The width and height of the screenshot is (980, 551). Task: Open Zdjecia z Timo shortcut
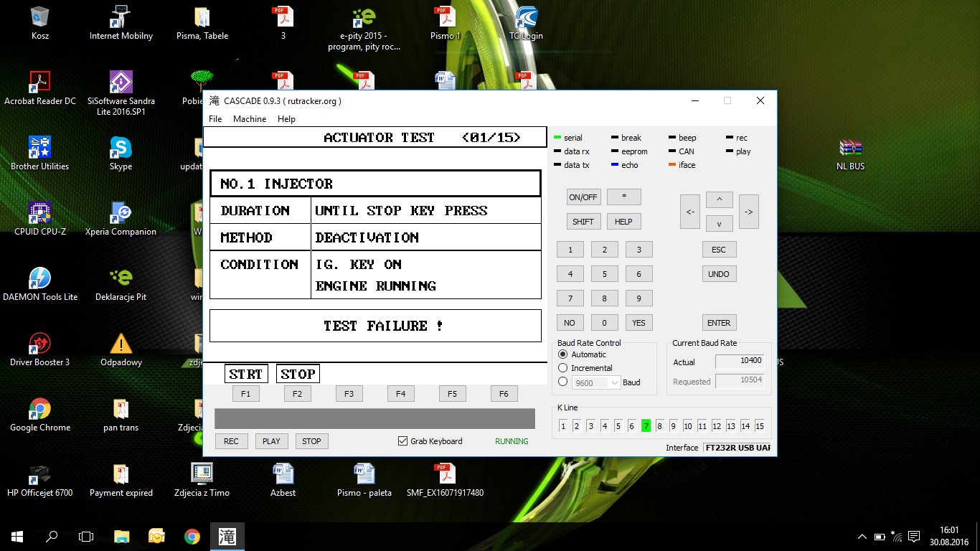tap(202, 480)
